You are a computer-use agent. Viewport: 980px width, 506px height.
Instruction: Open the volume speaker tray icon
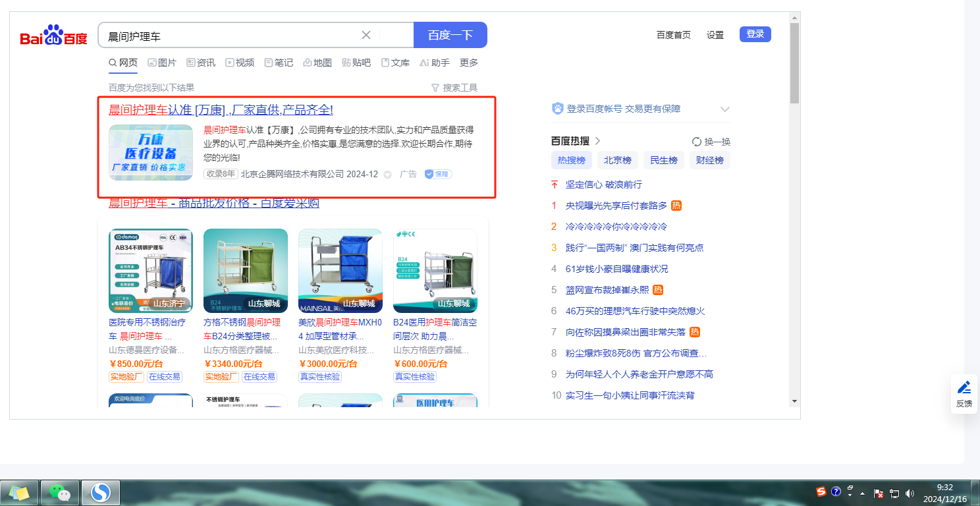pyautogui.click(x=910, y=493)
